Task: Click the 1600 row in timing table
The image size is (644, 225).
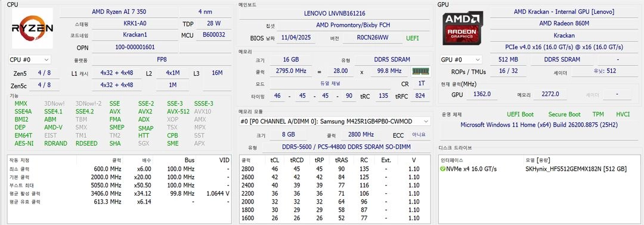Action: (x=335, y=218)
